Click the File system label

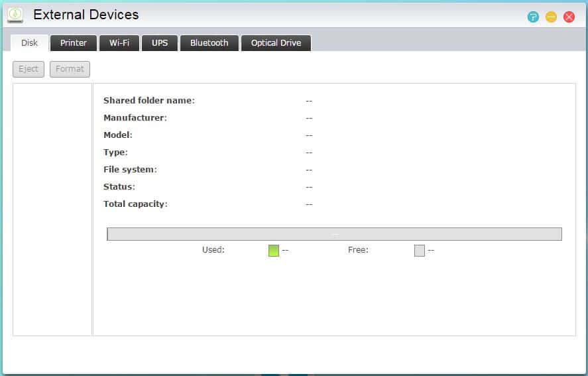[x=130, y=170]
